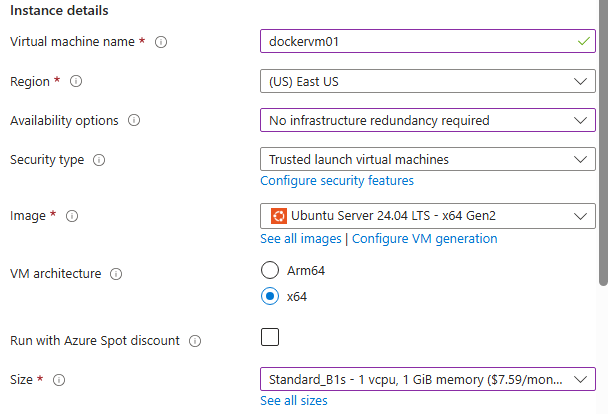Open the Region dropdown
This screenshot has height=414, width=608.
pyautogui.click(x=427, y=82)
